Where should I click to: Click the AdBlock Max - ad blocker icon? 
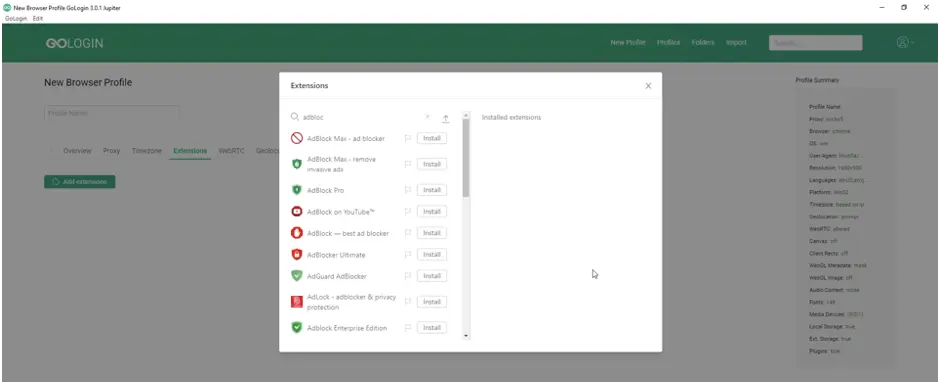[296, 138]
